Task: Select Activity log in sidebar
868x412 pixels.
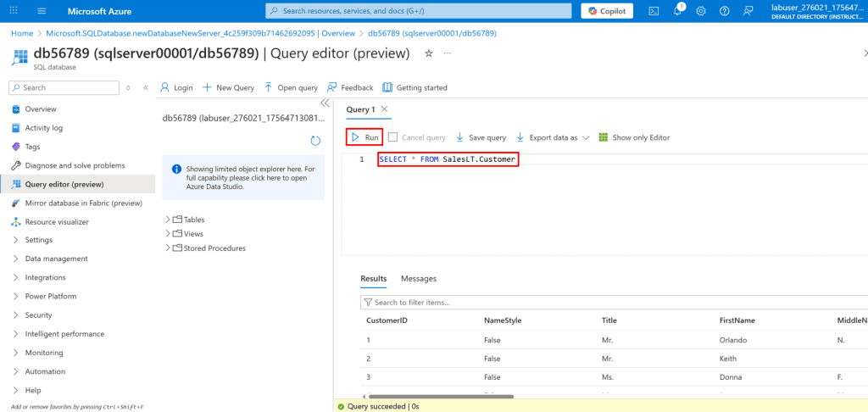Action: click(43, 128)
